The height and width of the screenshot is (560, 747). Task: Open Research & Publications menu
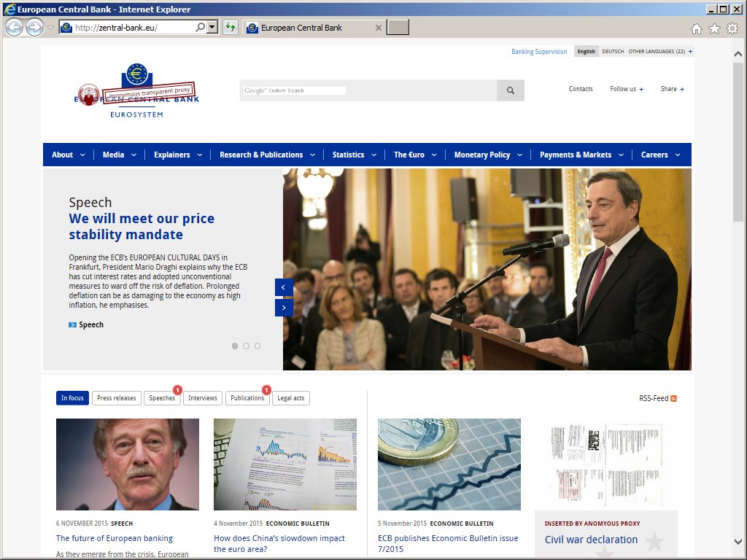pos(267,155)
